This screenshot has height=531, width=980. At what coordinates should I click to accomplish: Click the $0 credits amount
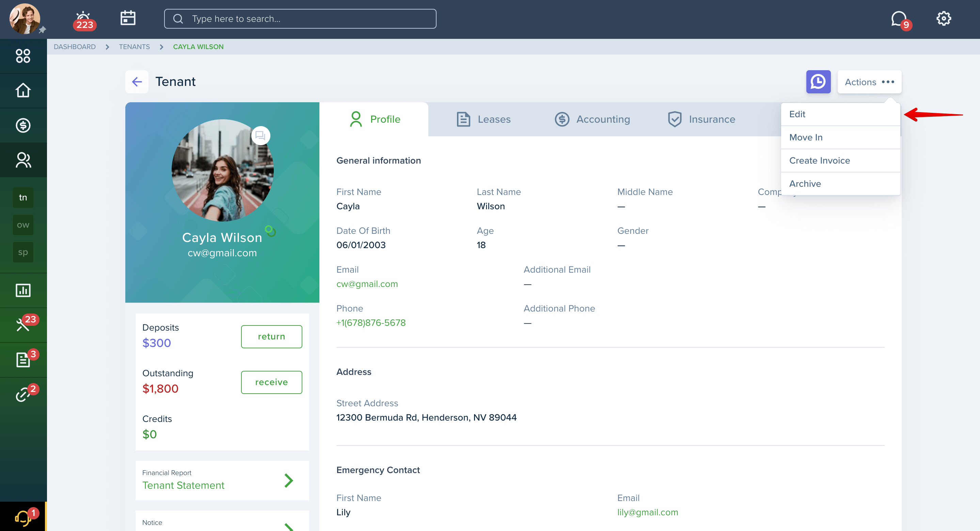[x=149, y=434]
